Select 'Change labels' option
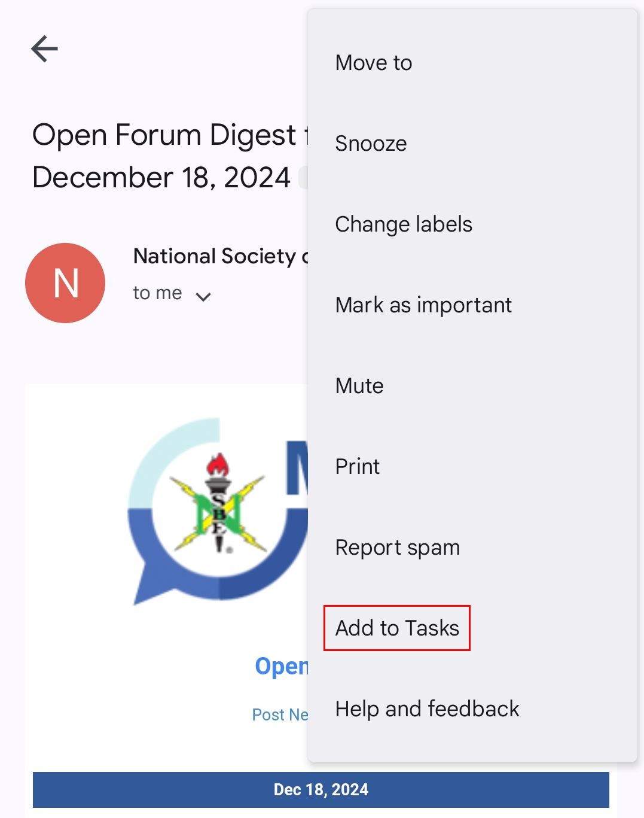 point(404,224)
